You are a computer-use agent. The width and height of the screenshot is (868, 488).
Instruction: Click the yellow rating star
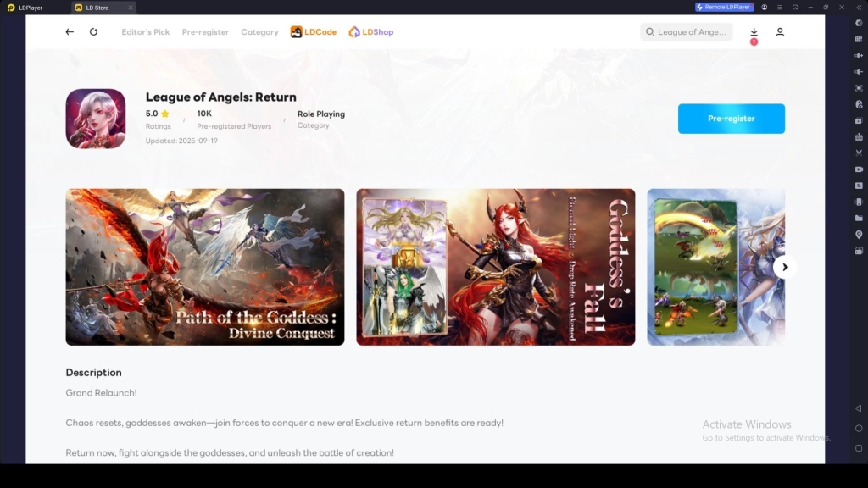coord(165,114)
